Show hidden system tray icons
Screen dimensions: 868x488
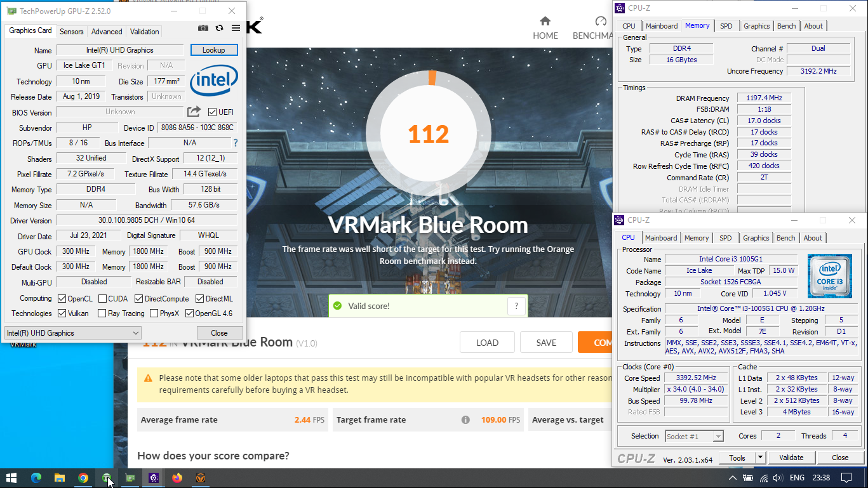click(732, 478)
